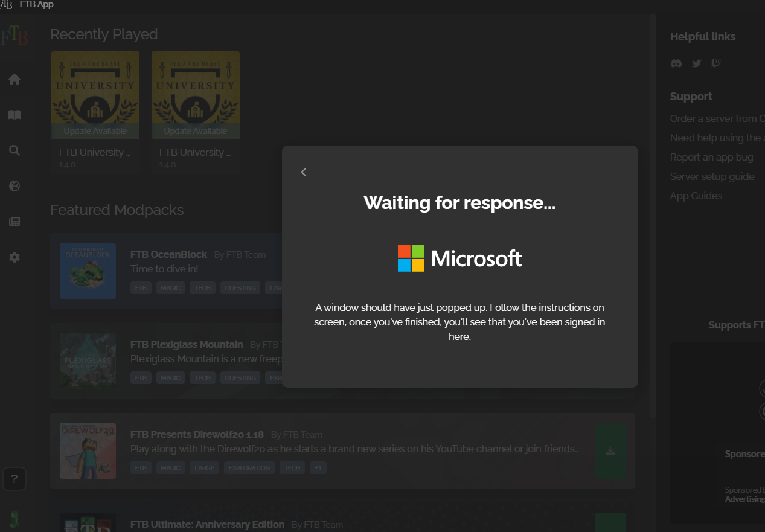Viewport: 765px width, 532px height.
Task: Click Update Available on second FTB University
Action: click(196, 131)
